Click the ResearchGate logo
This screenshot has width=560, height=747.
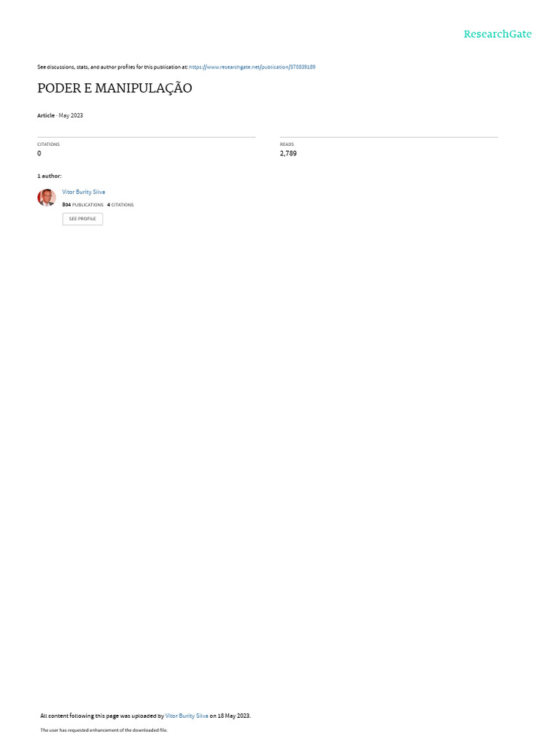coord(497,34)
